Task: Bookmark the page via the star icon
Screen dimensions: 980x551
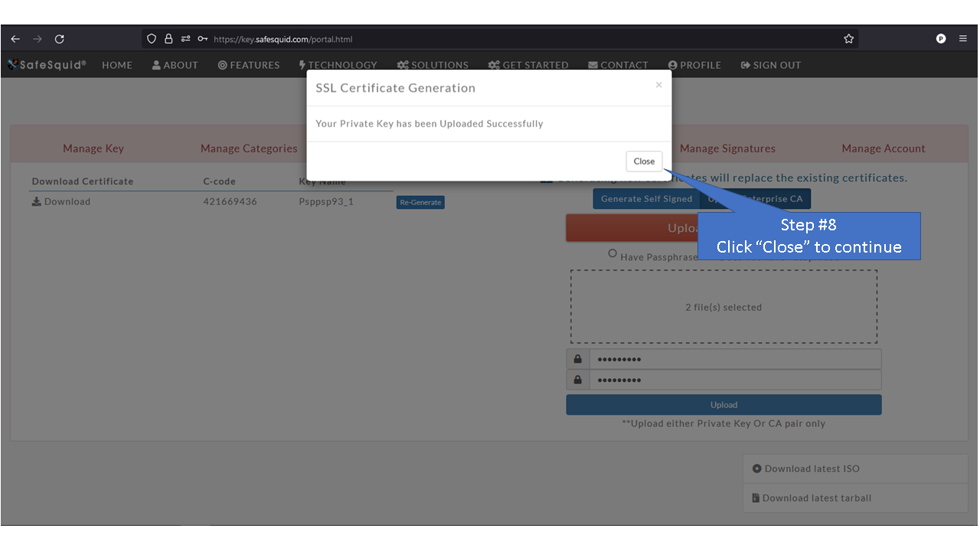Action: (848, 38)
